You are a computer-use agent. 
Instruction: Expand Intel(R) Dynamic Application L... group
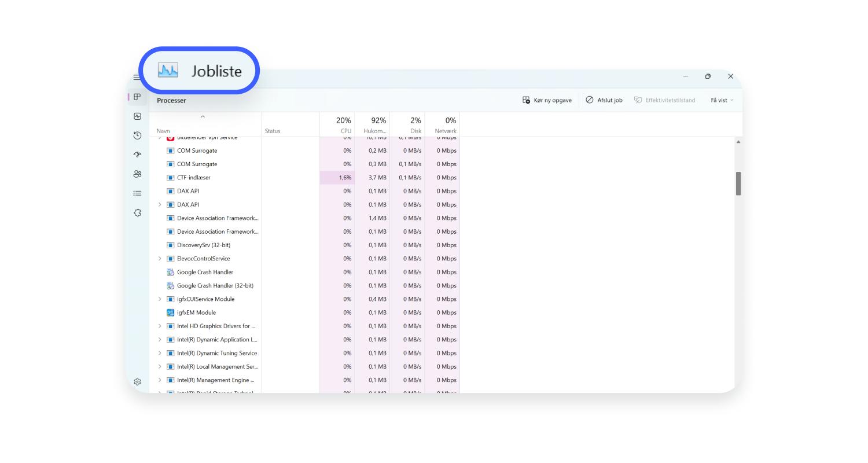tap(160, 340)
